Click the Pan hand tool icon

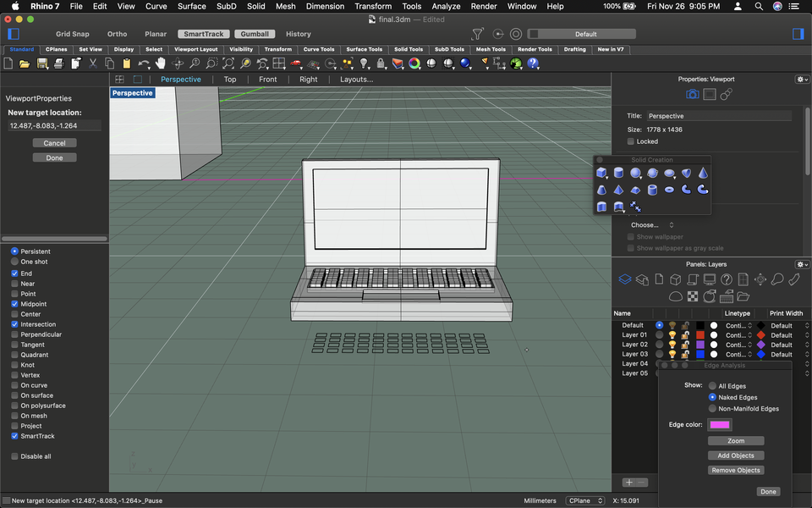[161, 63]
